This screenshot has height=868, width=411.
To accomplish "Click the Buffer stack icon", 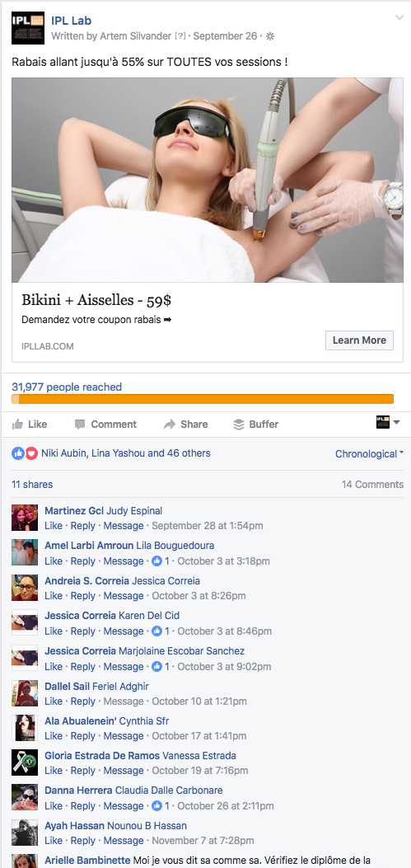I will pos(238,424).
